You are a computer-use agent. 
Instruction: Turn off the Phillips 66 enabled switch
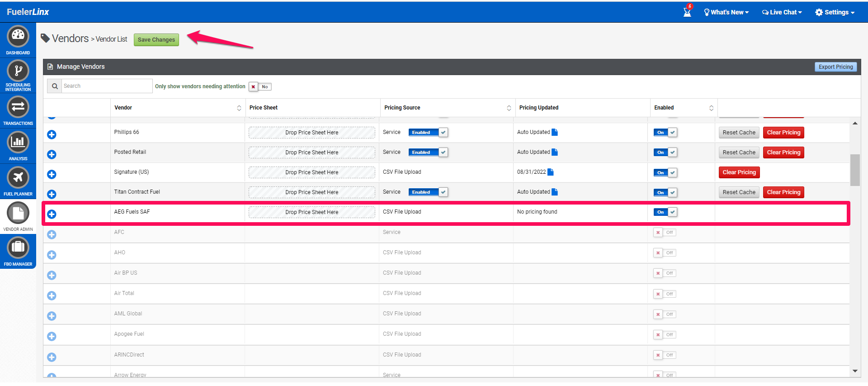click(x=665, y=133)
